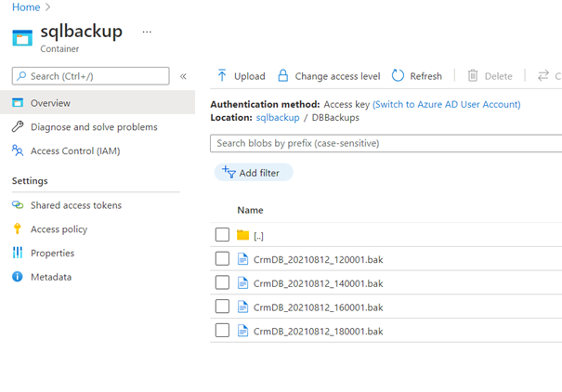
Task: Click Change access level
Action: 337,76
